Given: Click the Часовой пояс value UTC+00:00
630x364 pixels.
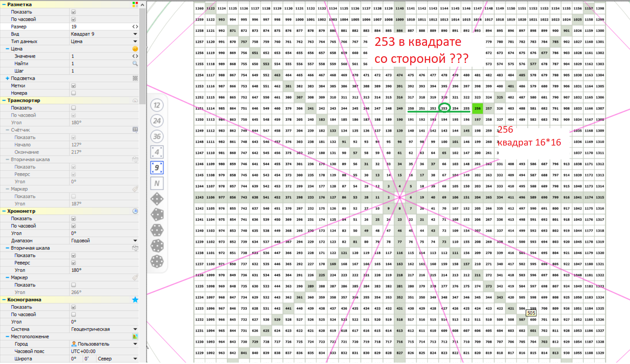Looking at the screenshot, I should point(104,351).
